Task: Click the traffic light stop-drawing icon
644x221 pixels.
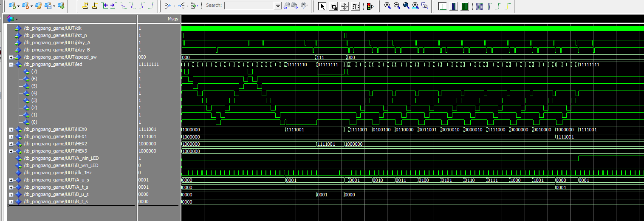Action: (x=370, y=6)
